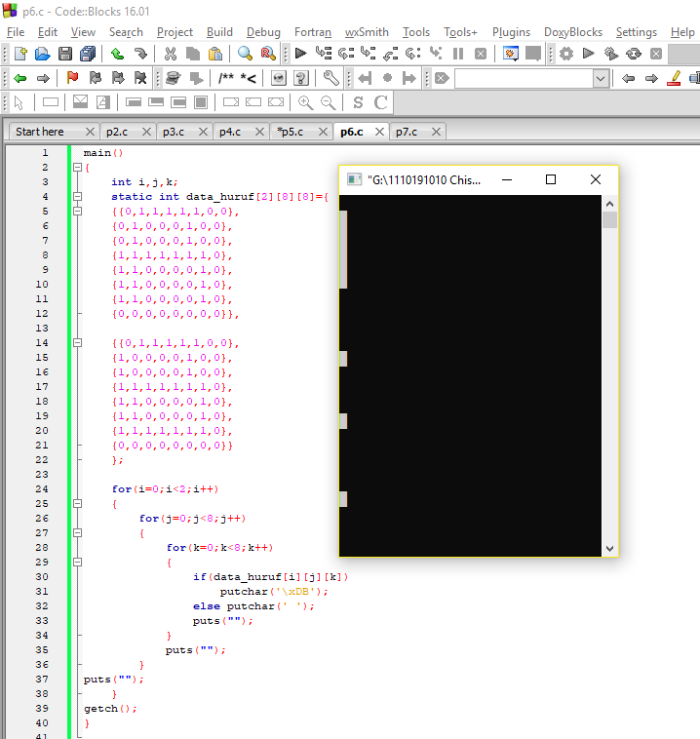
Task: Open the Build menu
Action: pyautogui.click(x=219, y=32)
